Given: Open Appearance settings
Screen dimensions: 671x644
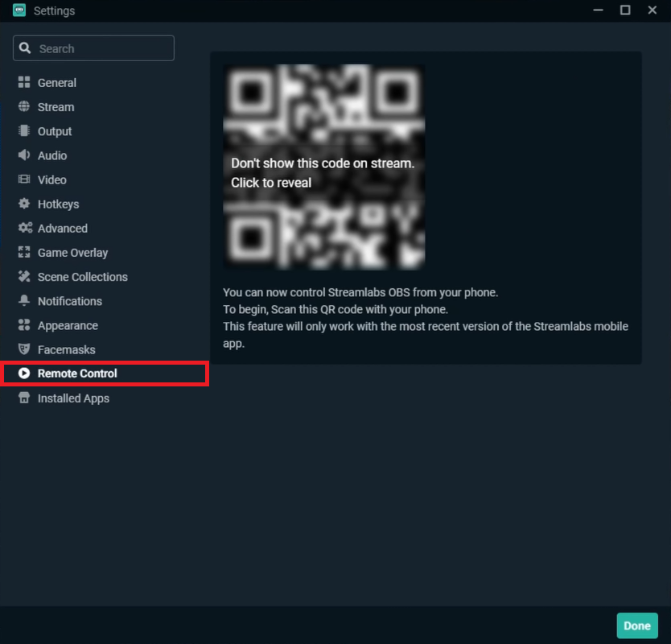Looking at the screenshot, I should pos(68,326).
